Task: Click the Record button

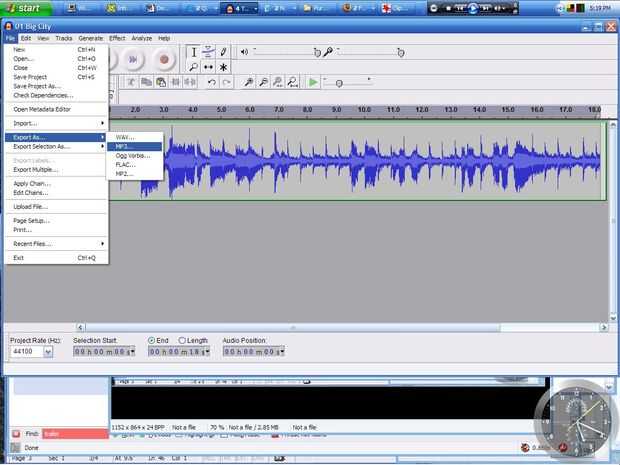Action: tap(164, 60)
